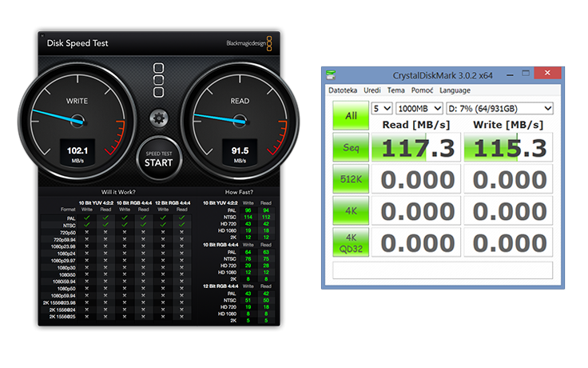Viewport: 588px width, 368px height.
Task: Click the Write [MB/s] column header
Action: [x=508, y=125]
